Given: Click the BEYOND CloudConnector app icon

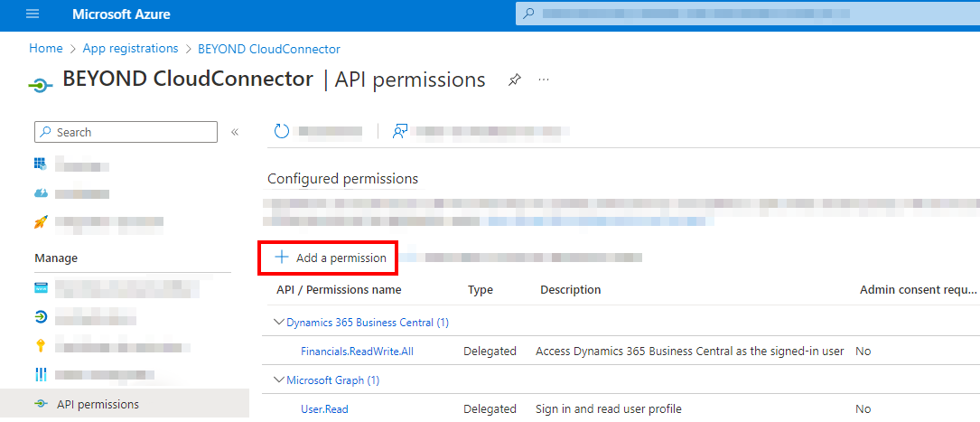Looking at the screenshot, I should [41, 86].
